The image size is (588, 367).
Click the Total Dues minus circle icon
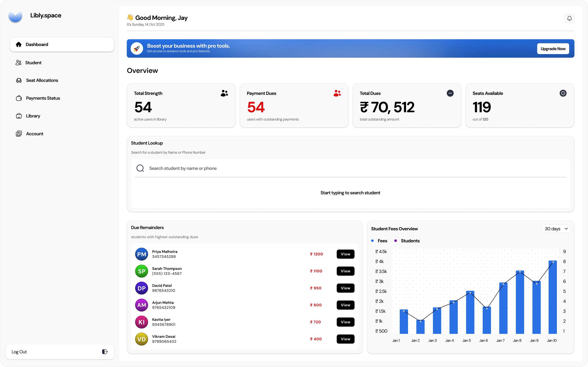(450, 93)
